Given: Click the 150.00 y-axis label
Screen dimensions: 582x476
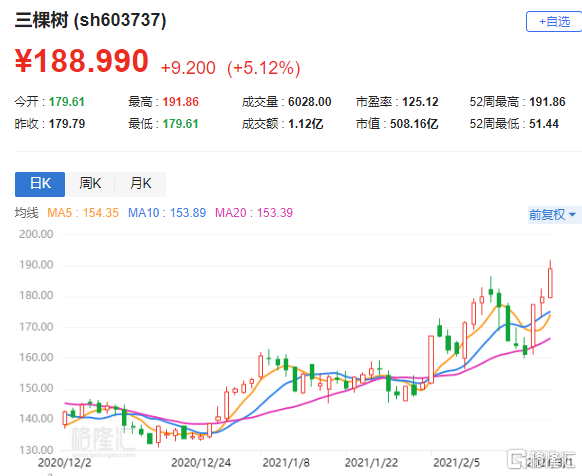Looking at the screenshot, I should tap(36, 388).
